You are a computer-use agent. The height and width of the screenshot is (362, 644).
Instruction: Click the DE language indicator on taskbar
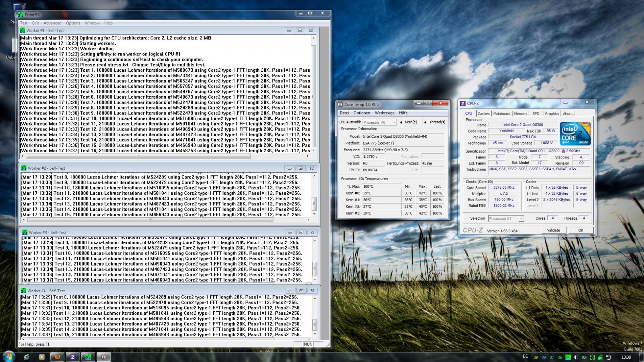pos(525,357)
